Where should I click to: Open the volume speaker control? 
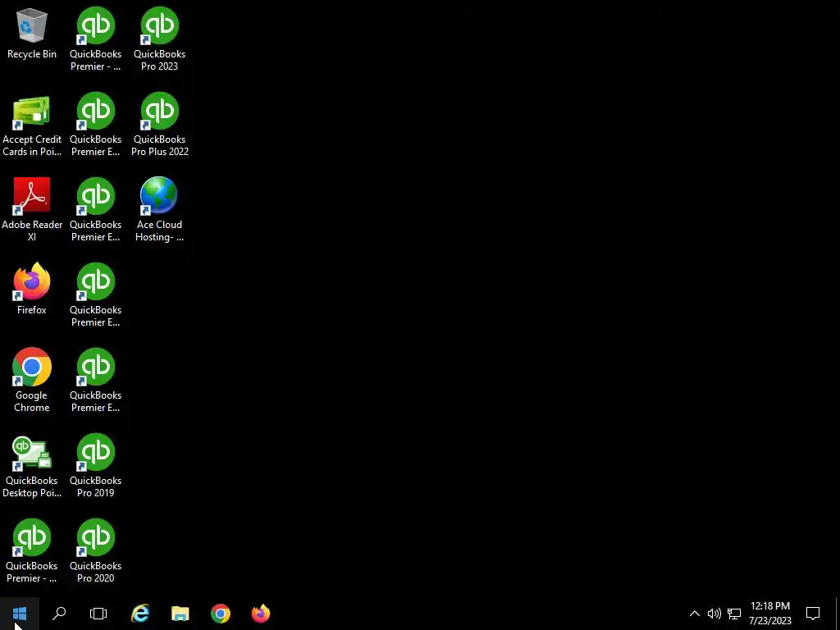click(x=714, y=614)
